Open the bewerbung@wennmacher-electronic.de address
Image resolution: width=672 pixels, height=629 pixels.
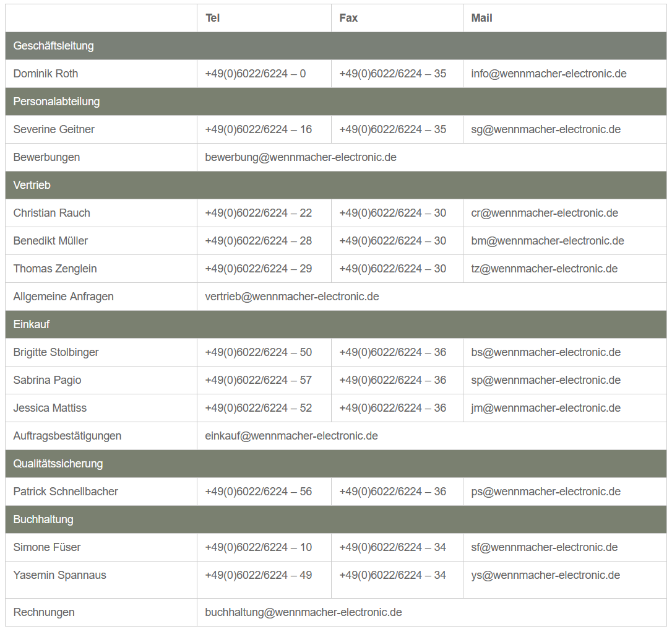click(301, 157)
